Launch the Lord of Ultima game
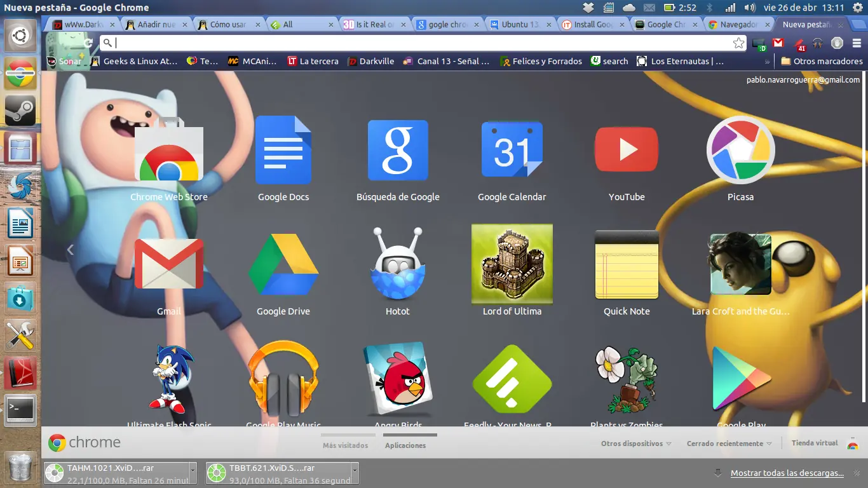 tap(512, 264)
